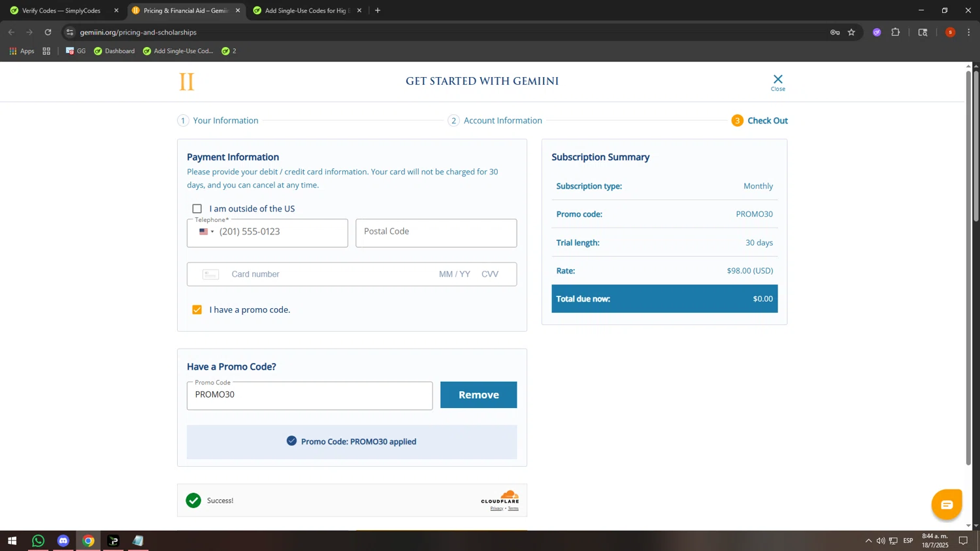Open Cloudflare Terms link
The width and height of the screenshot is (980, 551).
pyautogui.click(x=513, y=509)
